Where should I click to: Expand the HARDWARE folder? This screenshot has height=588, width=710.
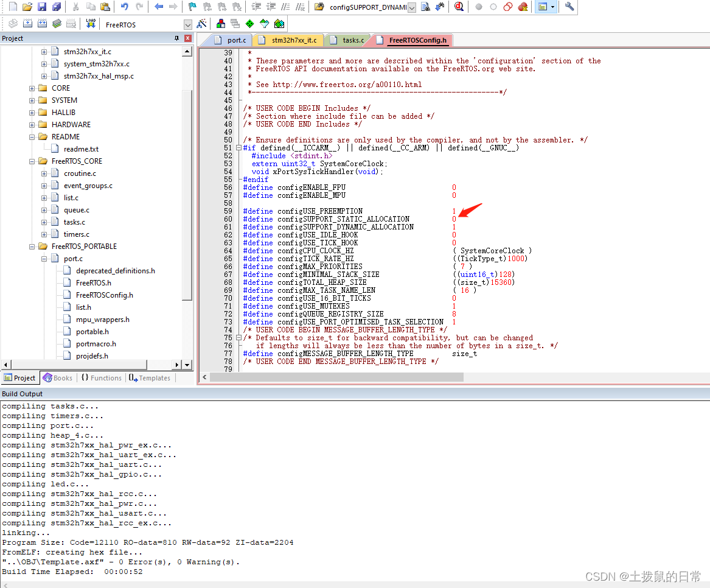point(32,125)
